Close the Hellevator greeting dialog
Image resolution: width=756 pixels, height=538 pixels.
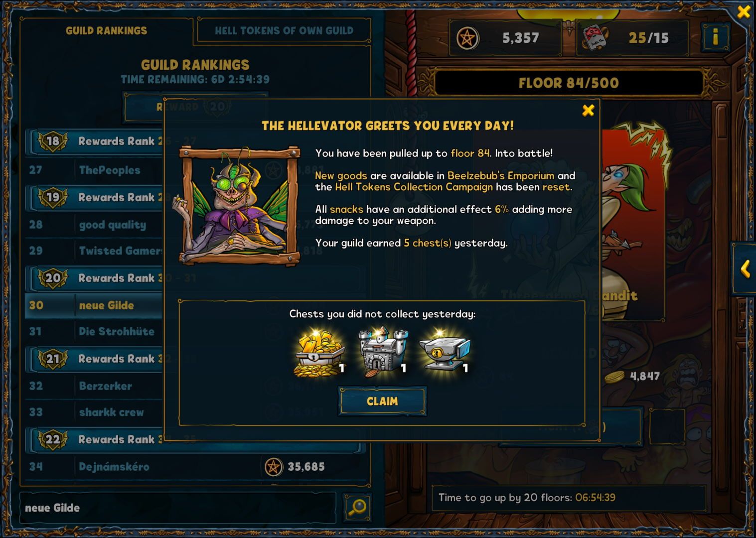(x=588, y=110)
